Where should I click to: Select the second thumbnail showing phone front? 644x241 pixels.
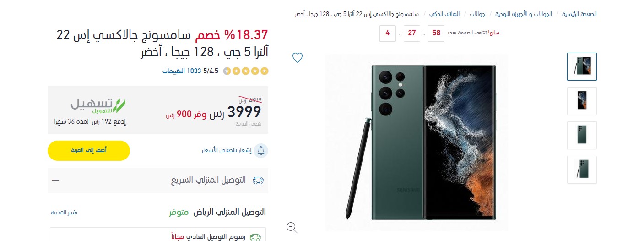pyautogui.click(x=582, y=101)
